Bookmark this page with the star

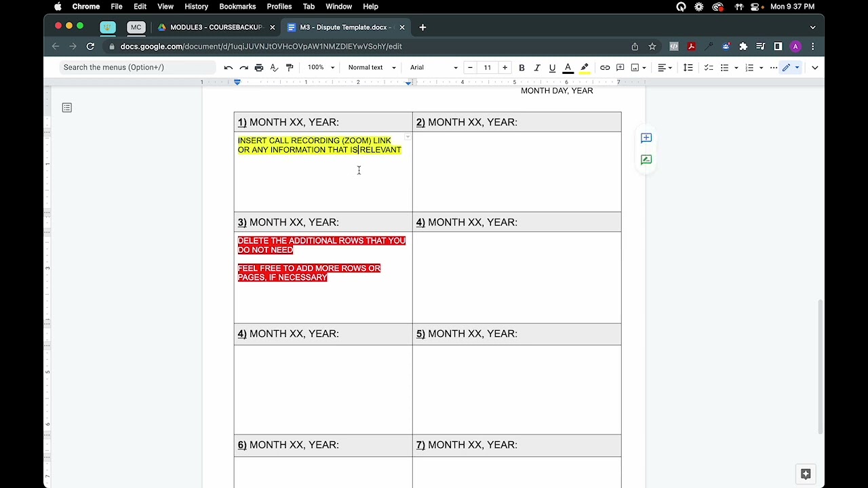coord(652,46)
